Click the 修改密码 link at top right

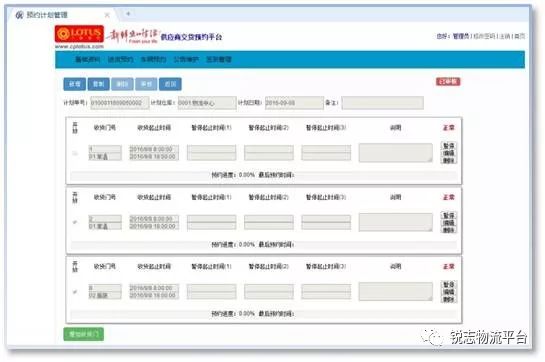[x=484, y=36]
